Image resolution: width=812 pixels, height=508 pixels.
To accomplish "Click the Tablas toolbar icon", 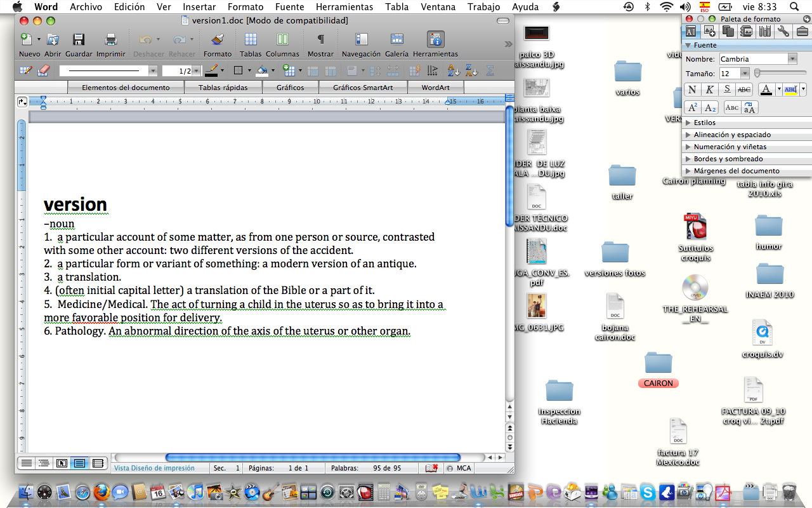I will click(251, 40).
